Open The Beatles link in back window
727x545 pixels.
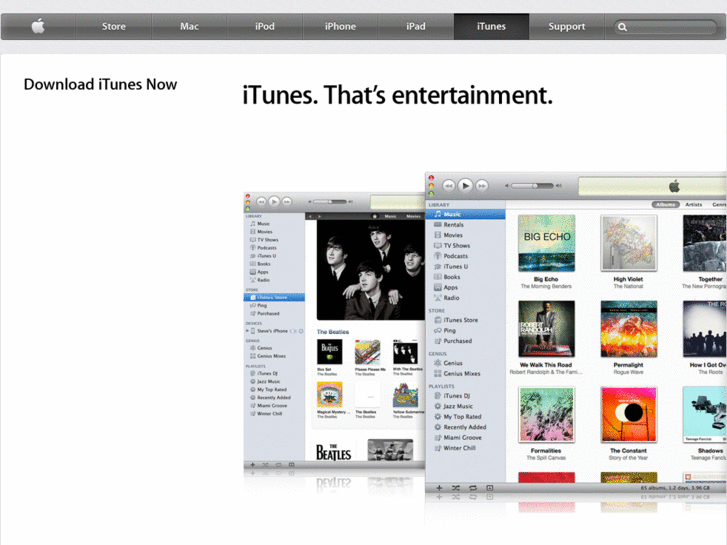pyautogui.click(x=333, y=332)
